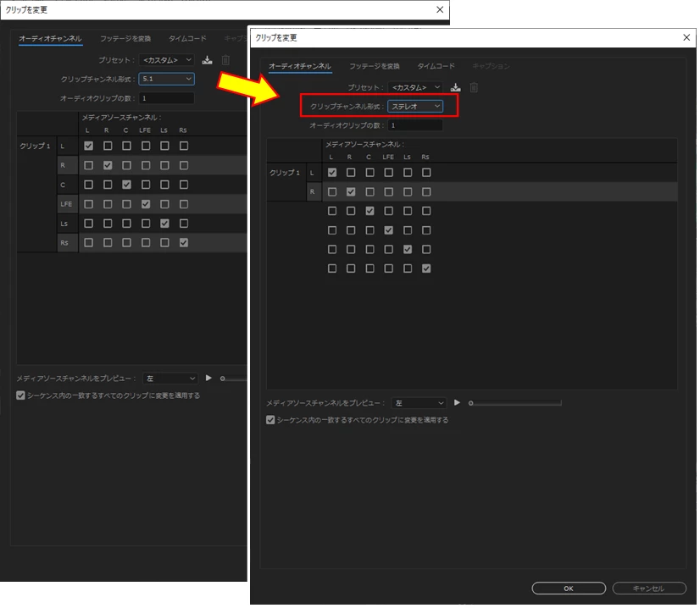Viewport: 700px width, 608px height.
Task: Close the front クリップを変更 dialog
Action: [686, 37]
